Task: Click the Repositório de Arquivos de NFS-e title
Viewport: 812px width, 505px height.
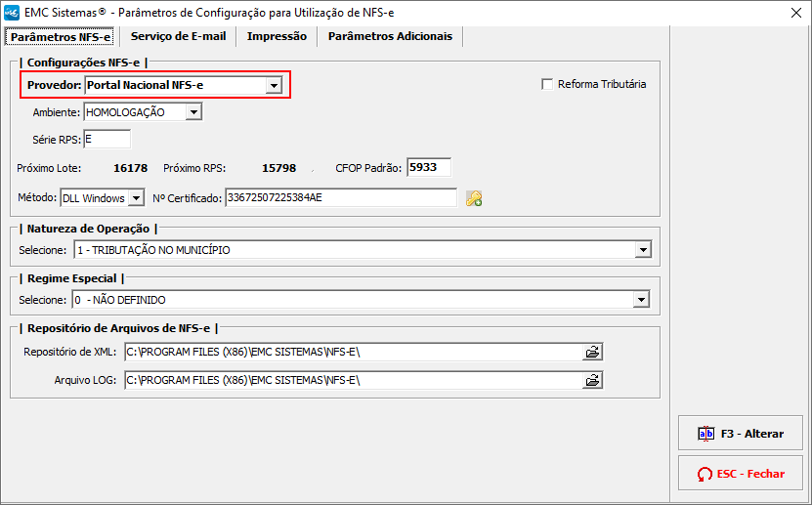Action: [118, 328]
